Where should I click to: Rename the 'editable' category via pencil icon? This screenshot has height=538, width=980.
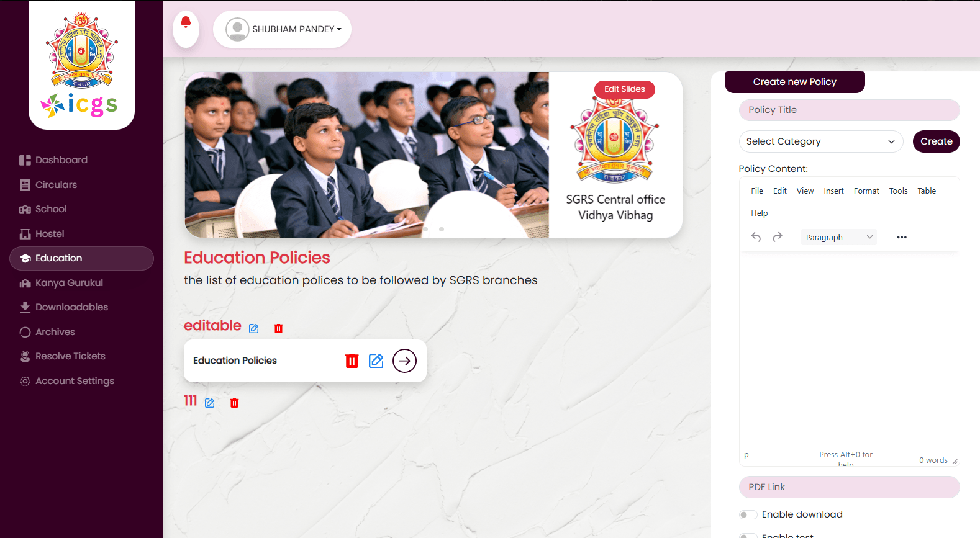(x=254, y=328)
